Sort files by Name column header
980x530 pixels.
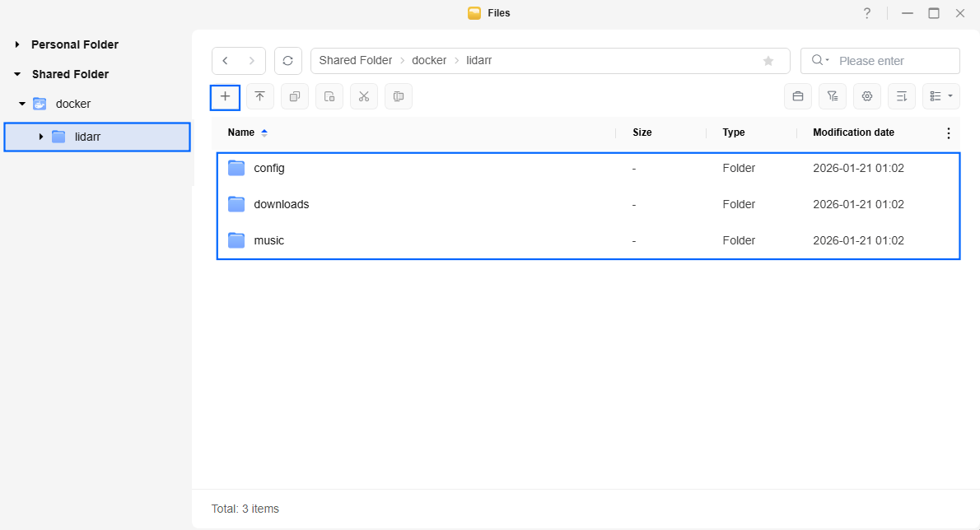(241, 132)
